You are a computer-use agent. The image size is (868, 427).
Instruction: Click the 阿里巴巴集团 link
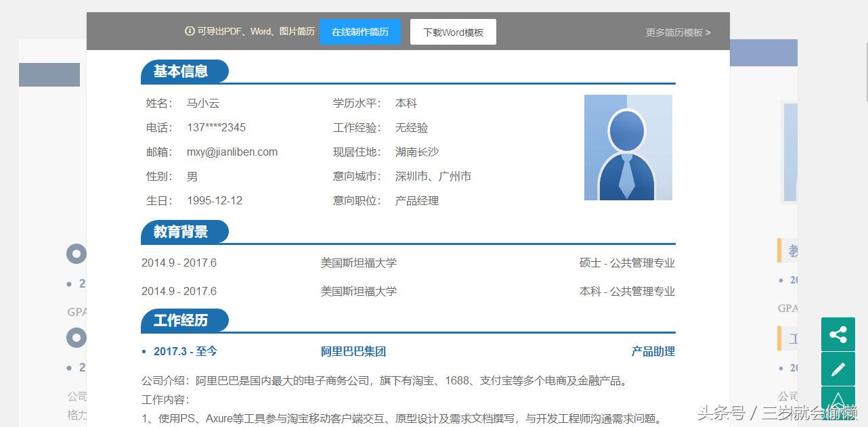point(354,352)
